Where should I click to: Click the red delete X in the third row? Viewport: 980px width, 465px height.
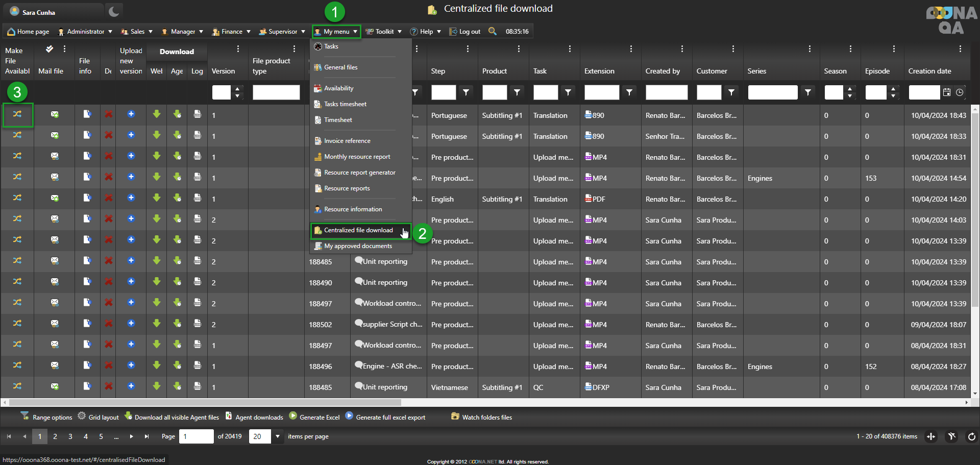coord(108,156)
